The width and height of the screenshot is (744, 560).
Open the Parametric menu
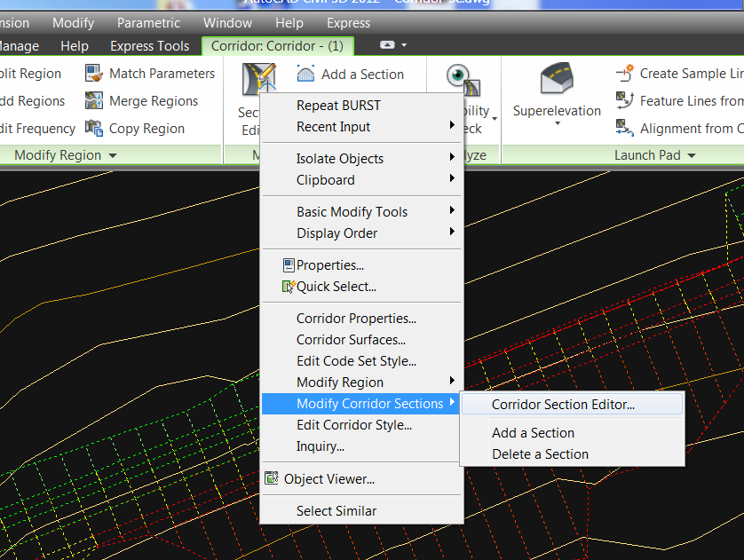tap(148, 23)
